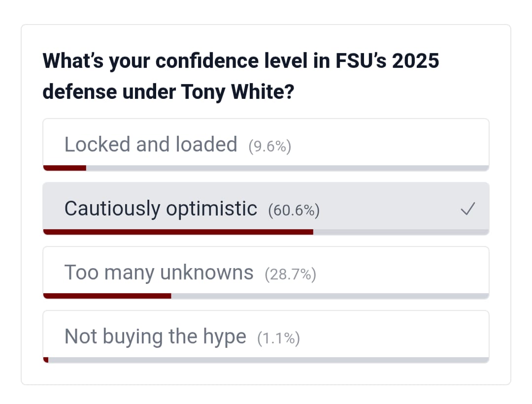The width and height of the screenshot is (532, 404).
Task: Click the 28.7% result percentage
Action: pyautogui.click(x=290, y=275)
